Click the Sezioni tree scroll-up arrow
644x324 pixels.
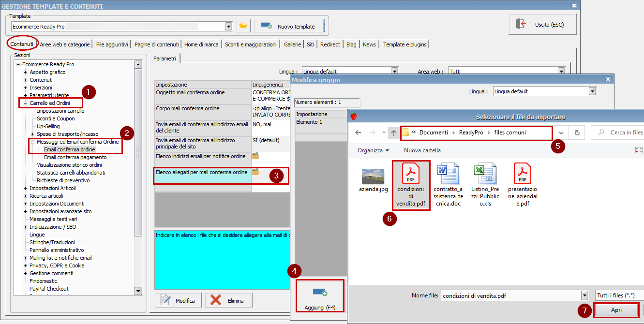138,64
